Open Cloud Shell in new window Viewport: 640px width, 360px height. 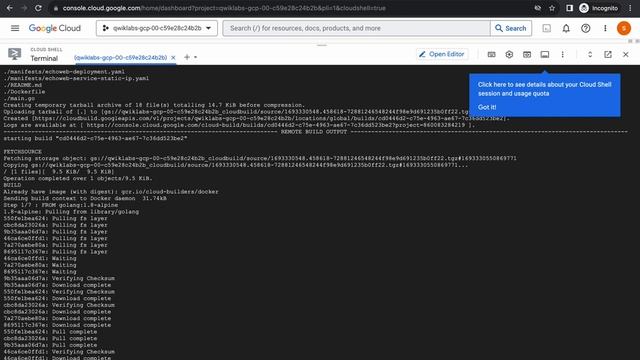[x=608, y=54]
